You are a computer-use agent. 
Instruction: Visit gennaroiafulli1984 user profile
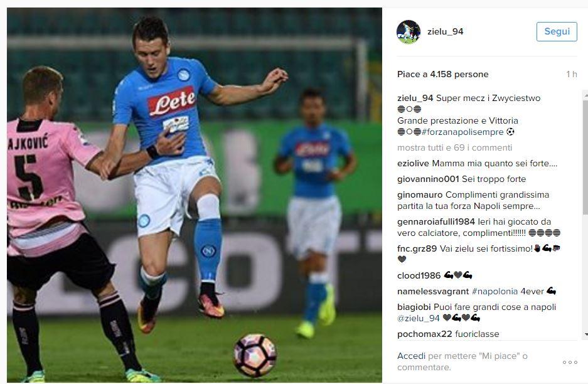point(436,222)
